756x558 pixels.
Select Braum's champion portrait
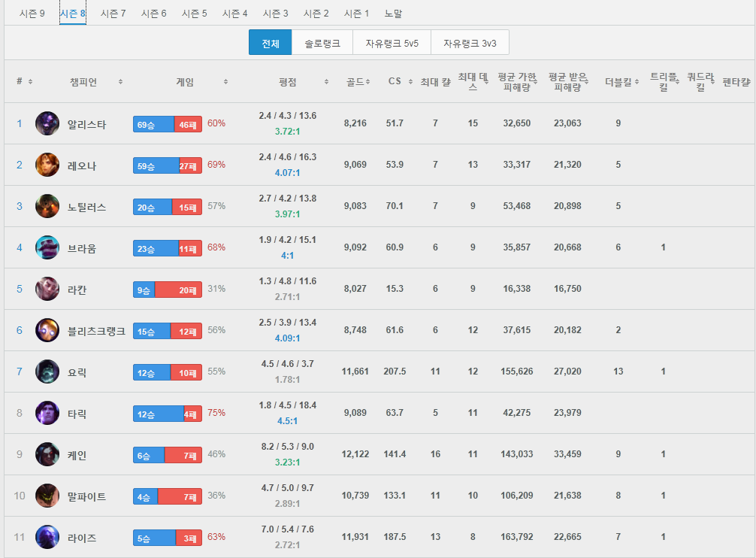(47, 247)
